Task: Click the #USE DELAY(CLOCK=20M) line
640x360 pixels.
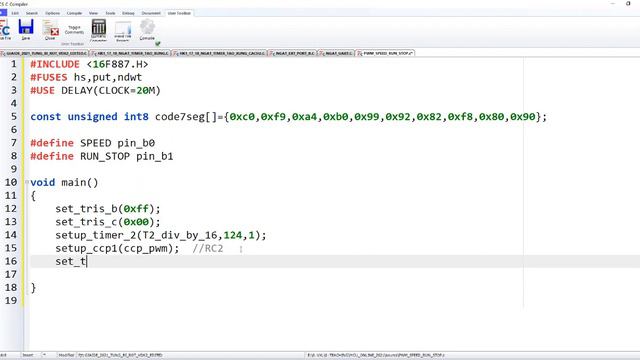Action: click(x=96, y=90)
